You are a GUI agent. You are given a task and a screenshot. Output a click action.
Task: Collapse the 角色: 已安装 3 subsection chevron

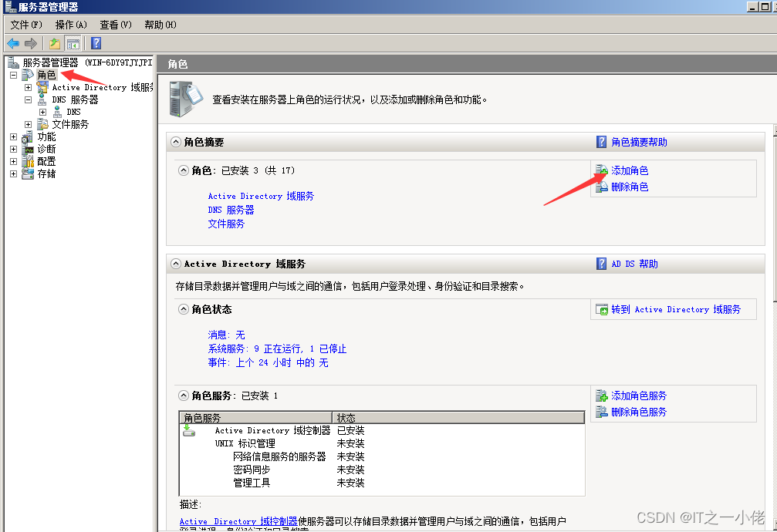coord(184,170)
